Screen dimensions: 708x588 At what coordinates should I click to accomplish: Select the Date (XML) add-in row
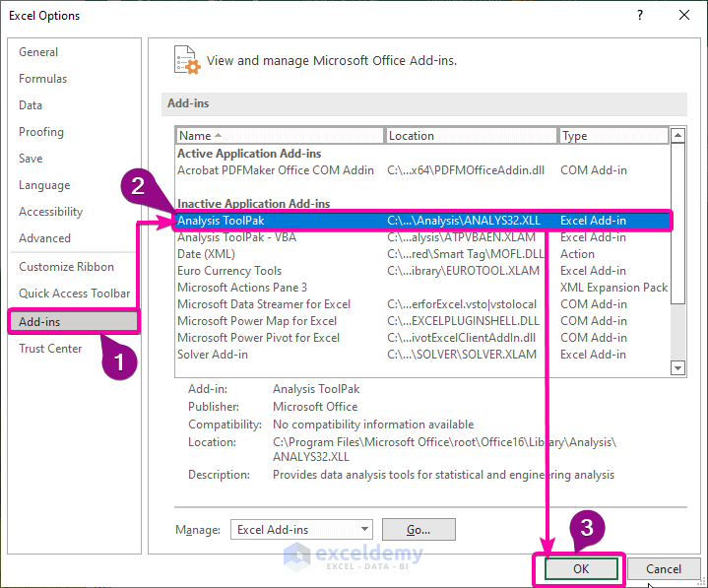pos(422,254)
